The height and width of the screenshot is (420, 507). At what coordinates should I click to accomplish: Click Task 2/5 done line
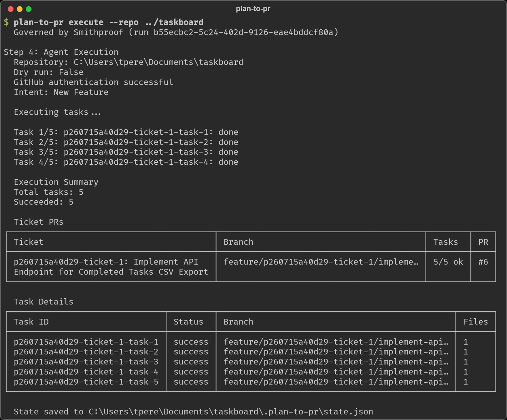point(126,142)
